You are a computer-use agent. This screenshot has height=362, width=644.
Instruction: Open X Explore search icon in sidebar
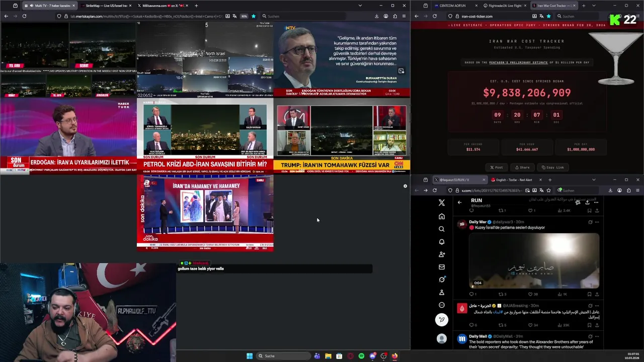[442, 229]
